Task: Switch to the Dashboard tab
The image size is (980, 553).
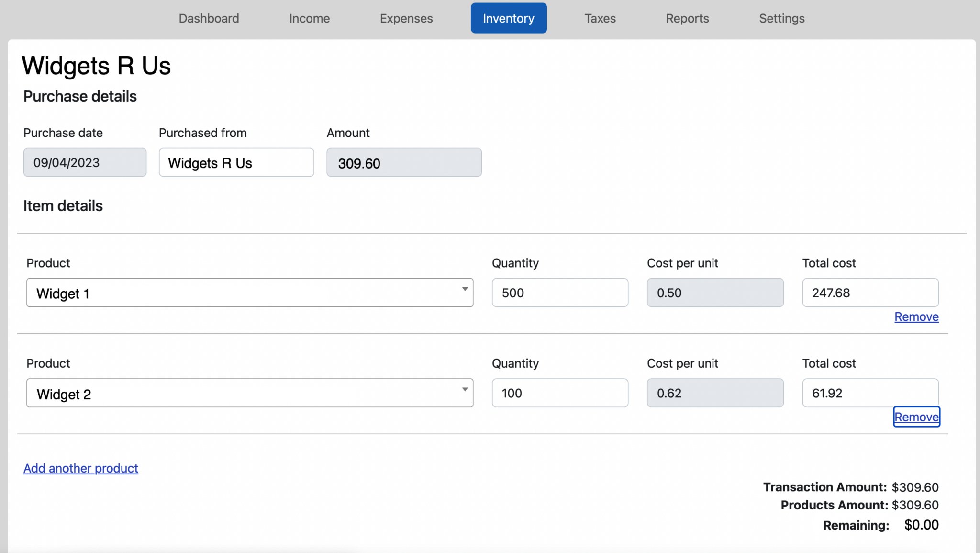Action: point(209,18)
